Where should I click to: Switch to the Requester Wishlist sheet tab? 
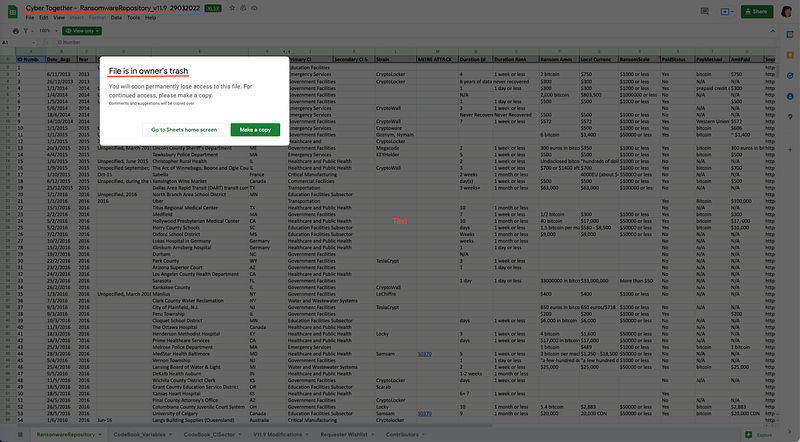pos(344,435)
